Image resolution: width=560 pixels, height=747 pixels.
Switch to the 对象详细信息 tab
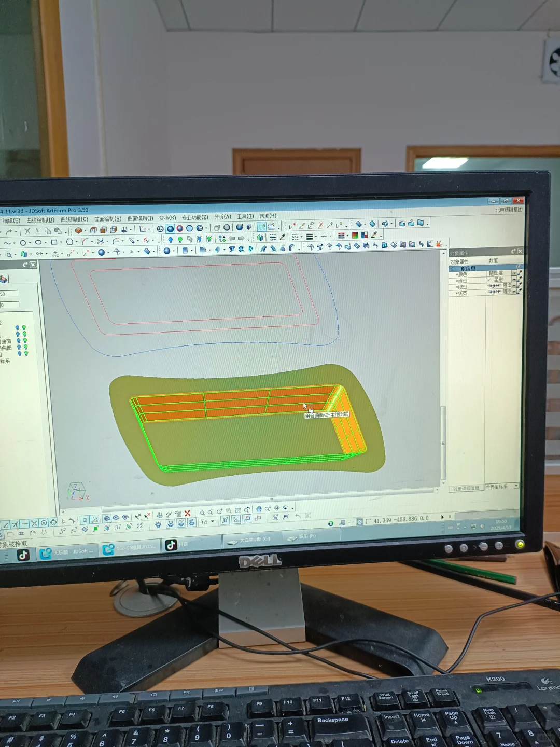click(x=466, y=488)
